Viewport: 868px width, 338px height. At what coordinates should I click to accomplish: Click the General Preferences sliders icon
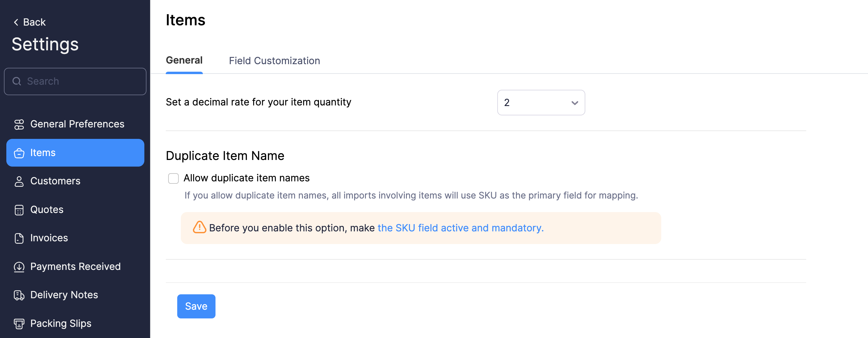pyautogui.click(x=19, y=124)
